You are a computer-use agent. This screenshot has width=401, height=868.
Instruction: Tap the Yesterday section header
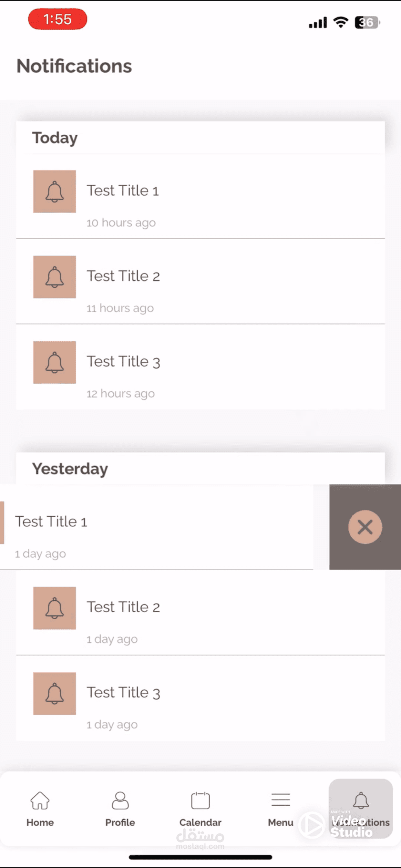pos(70,469)
